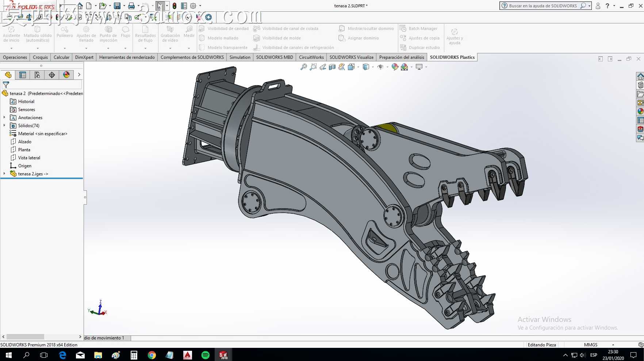Image resolution: width=644 pixels, height=361 pixels.
Task: Open the DisplayManager color sphere tab
Action: pyautogui.click(x=66, y=75)
